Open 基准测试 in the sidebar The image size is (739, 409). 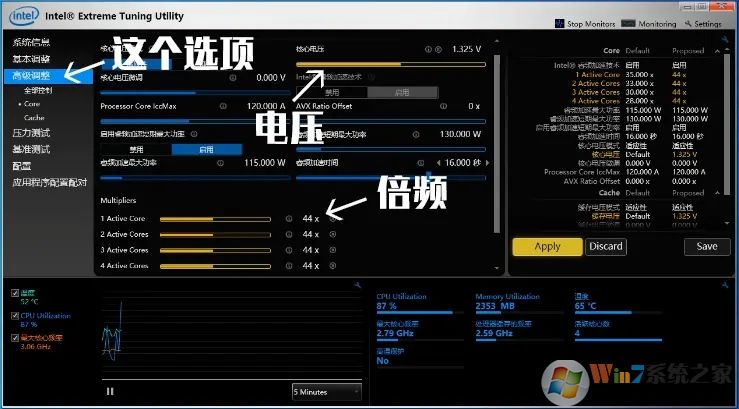[x=31, y=149]
